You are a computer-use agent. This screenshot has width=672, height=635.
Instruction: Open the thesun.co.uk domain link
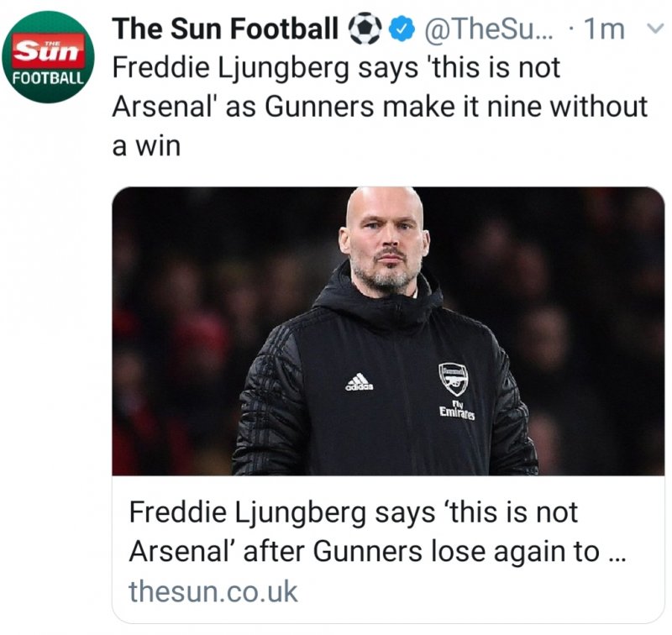pyautogui.click(x=213, y=591)
